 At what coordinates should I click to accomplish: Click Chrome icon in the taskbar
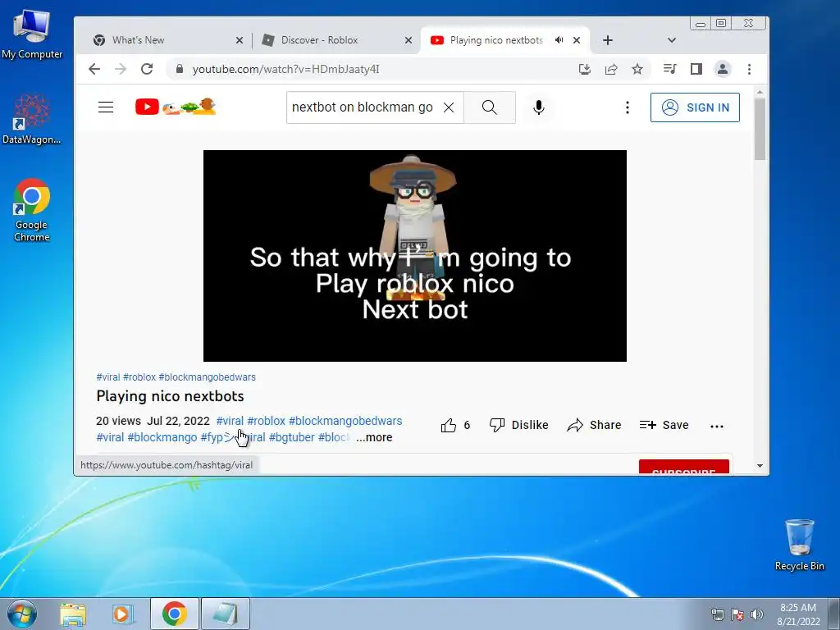175,614
